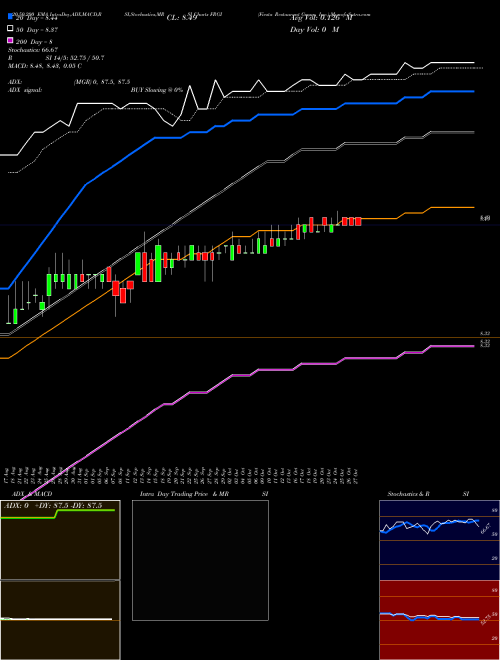
Task: Click inside the empty Intra Day Trading Price chart
Action: pyautogui.click(x=200, y=560)
